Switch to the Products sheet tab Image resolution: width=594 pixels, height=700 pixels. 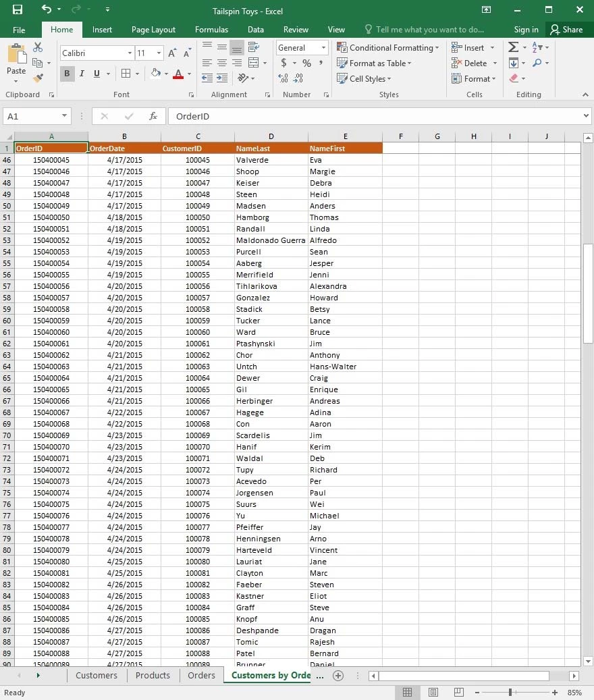153,675
